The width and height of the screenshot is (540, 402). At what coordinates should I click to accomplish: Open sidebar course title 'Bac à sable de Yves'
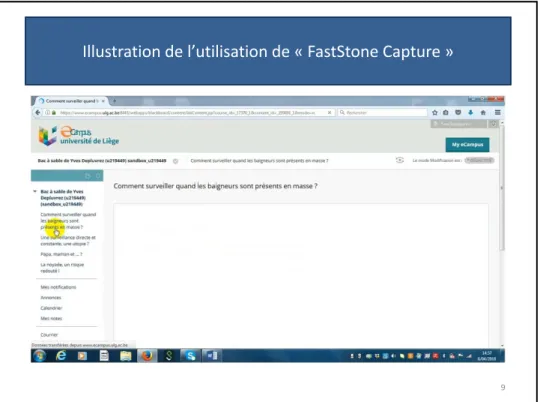pos(63,198)
